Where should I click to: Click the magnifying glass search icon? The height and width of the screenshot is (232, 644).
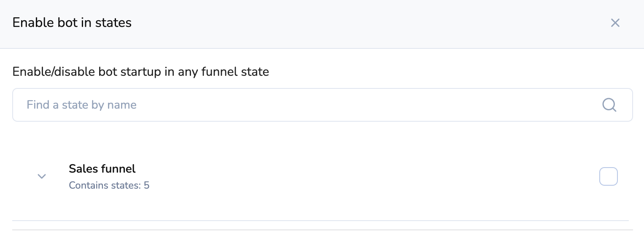[609, 105]
